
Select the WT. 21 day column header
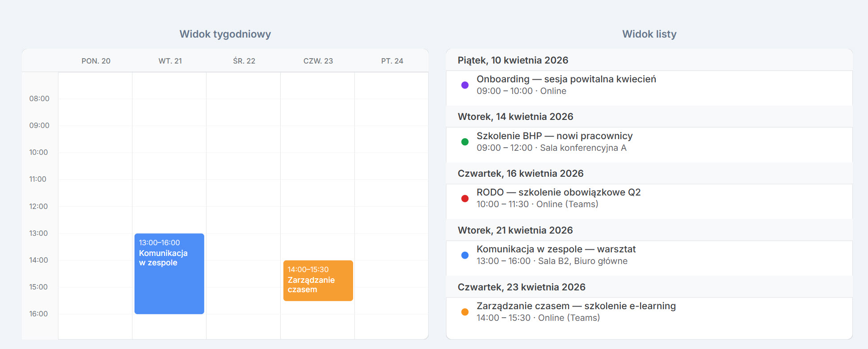coord(170,61)
